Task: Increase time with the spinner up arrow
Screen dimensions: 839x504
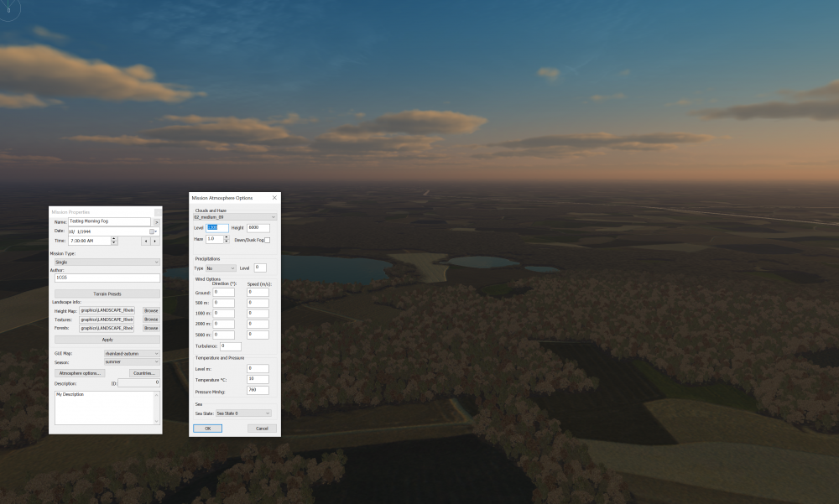Action: tap(114, 238)
